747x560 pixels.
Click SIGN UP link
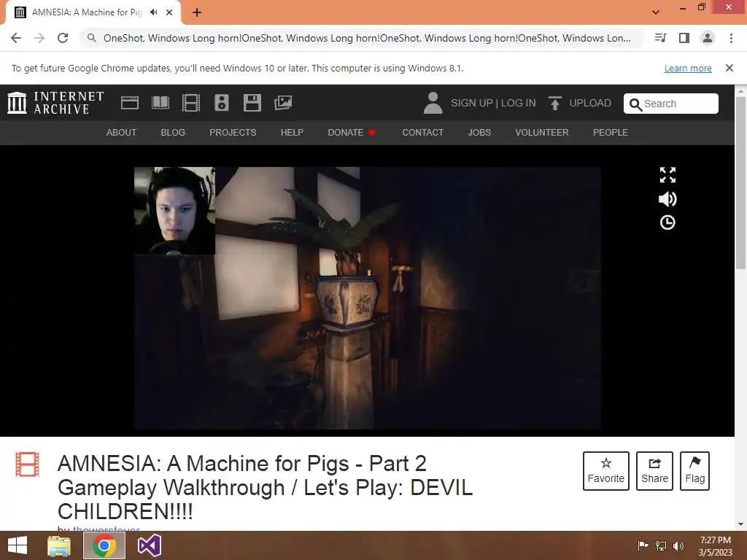point(472,103)
